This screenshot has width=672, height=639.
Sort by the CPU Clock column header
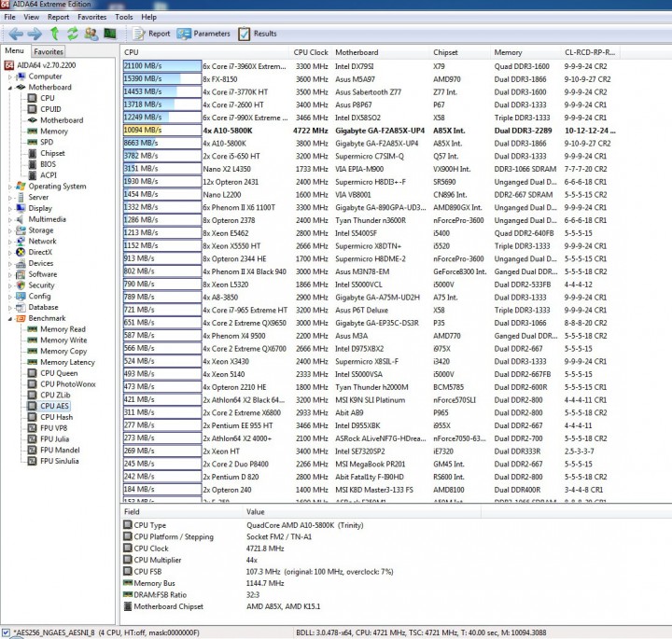pyautogui.click(x=311, y=52)
